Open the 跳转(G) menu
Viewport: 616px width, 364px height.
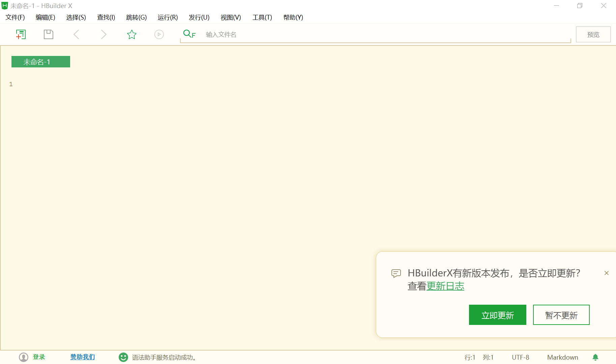point(137,18)
